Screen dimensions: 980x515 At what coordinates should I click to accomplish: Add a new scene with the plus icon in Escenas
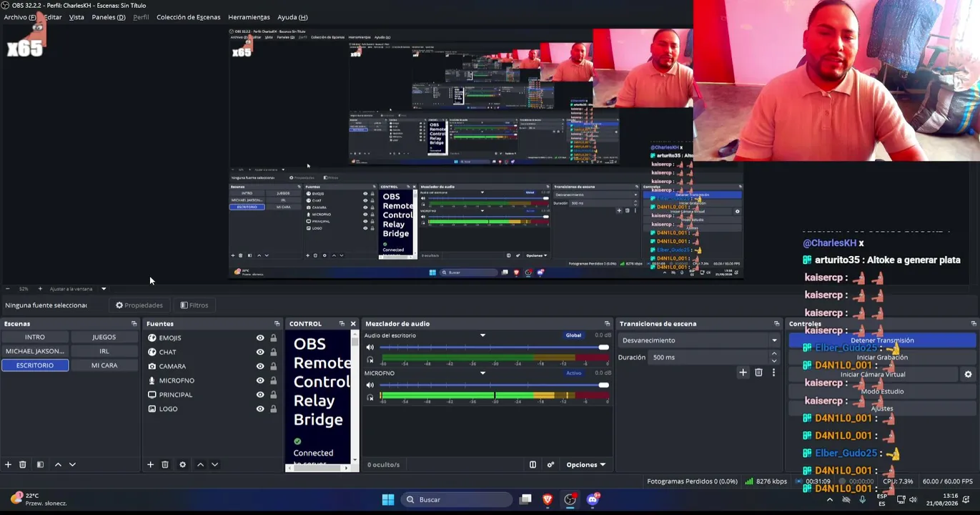(x=8, y=465)
